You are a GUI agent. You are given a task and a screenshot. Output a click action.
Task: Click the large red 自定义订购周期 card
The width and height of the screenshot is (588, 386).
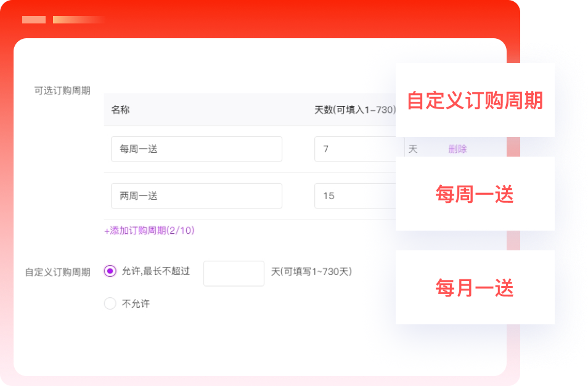pos(475,101)
